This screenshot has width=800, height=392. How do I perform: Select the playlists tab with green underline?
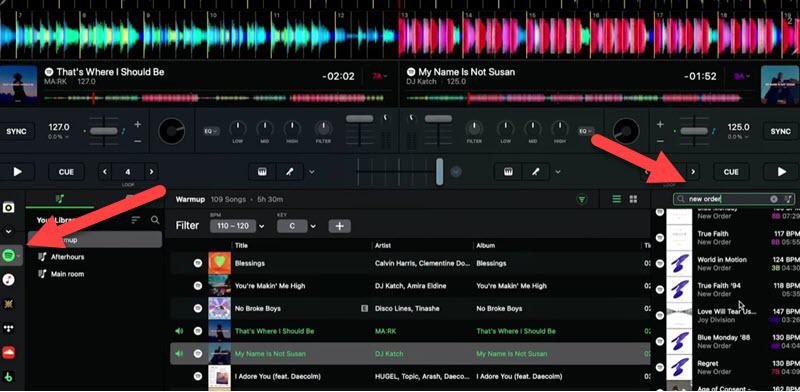[x=60, y=199]
